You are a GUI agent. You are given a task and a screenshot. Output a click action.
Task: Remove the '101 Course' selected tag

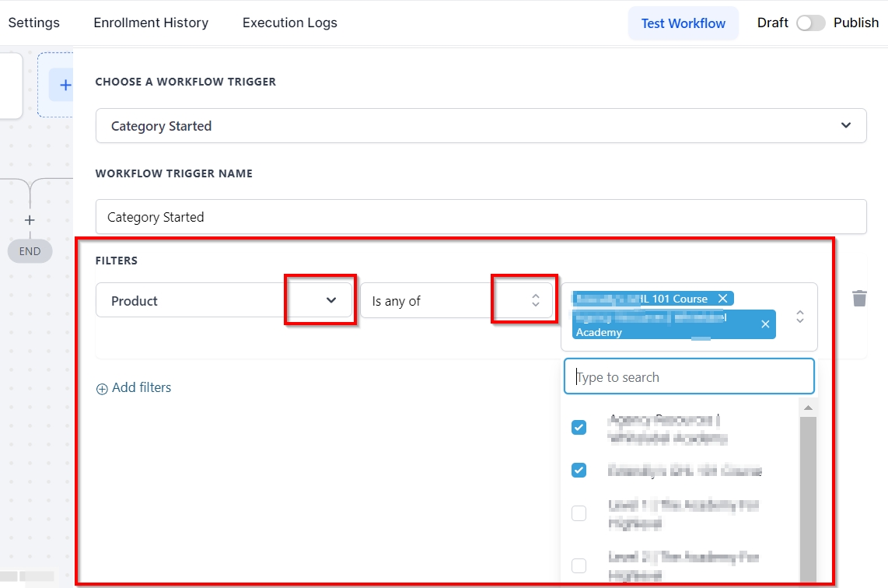point(722,299)
